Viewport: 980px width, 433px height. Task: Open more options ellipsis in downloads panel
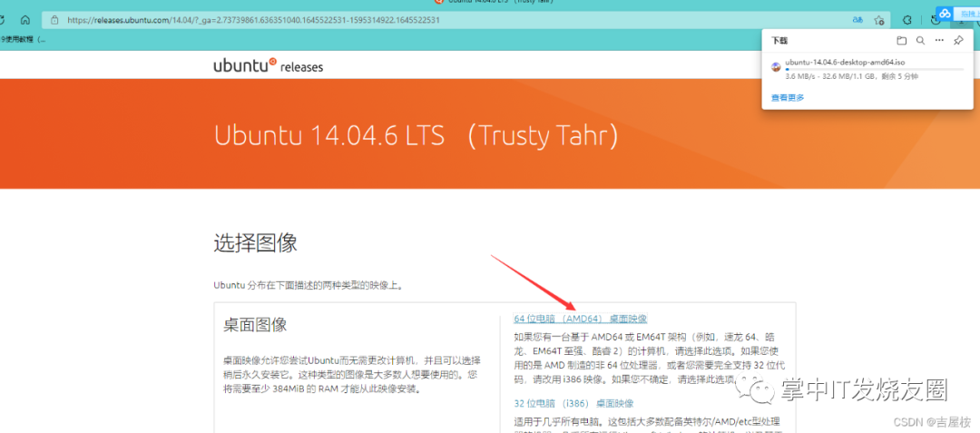point(939,41)
